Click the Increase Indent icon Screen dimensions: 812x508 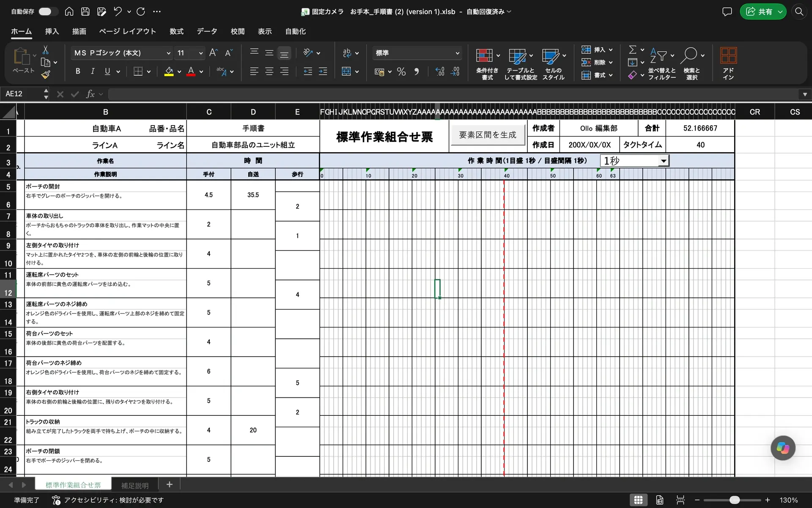point(323,71)
